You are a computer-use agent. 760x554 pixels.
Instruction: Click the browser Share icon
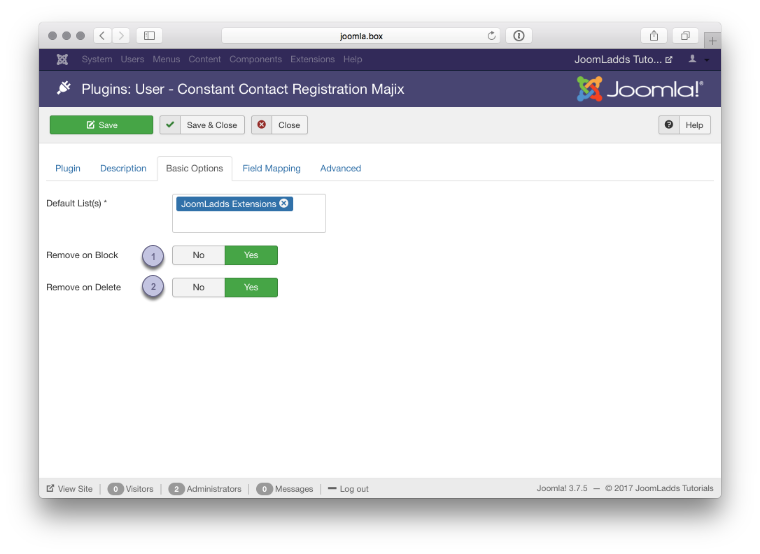(654, 35)
